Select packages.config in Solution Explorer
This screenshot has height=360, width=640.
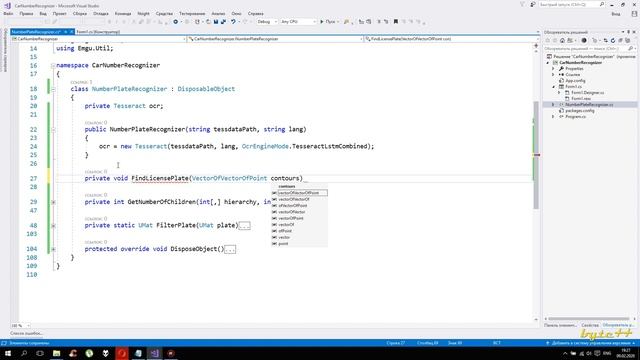coord(580,111)
